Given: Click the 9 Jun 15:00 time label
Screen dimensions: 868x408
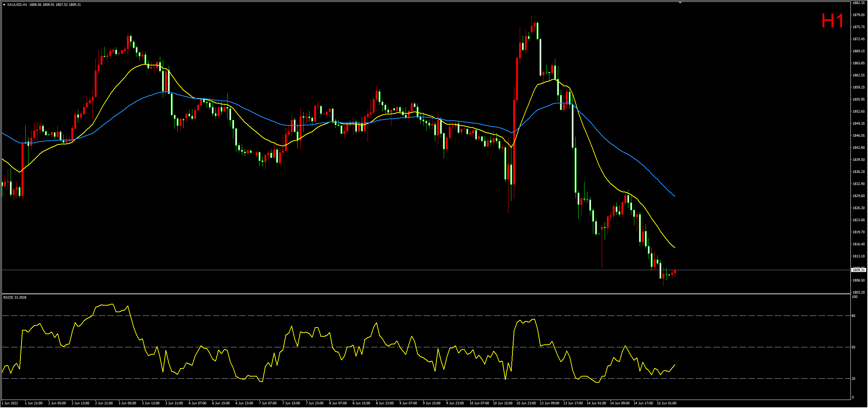Looking at the screenshot, I should [x=432, y=403].
